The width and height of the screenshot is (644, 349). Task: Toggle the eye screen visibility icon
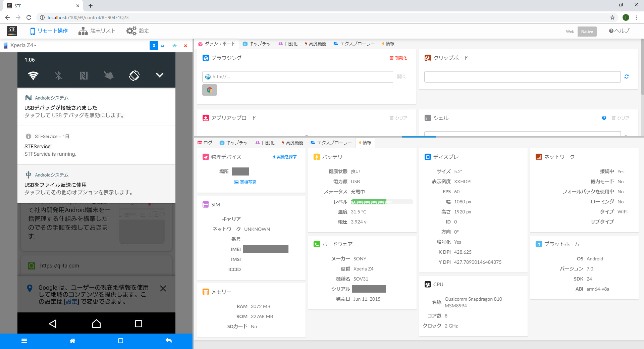click(174, 46)
